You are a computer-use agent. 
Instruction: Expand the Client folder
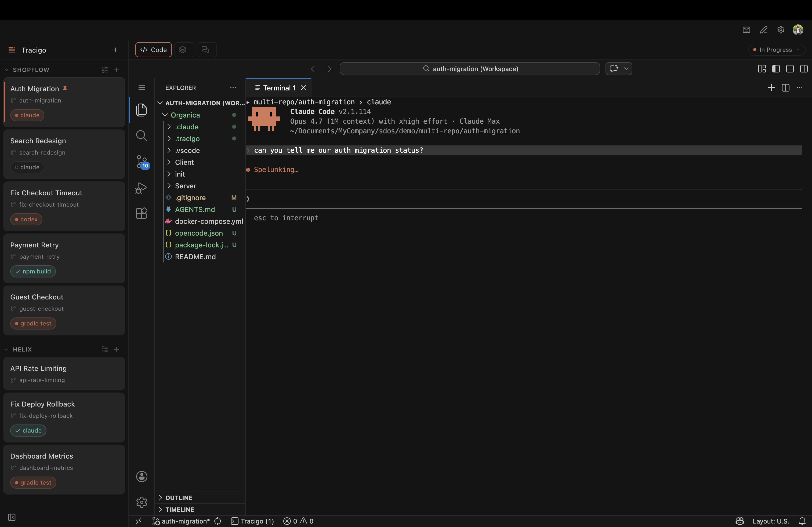coord(169,162)
